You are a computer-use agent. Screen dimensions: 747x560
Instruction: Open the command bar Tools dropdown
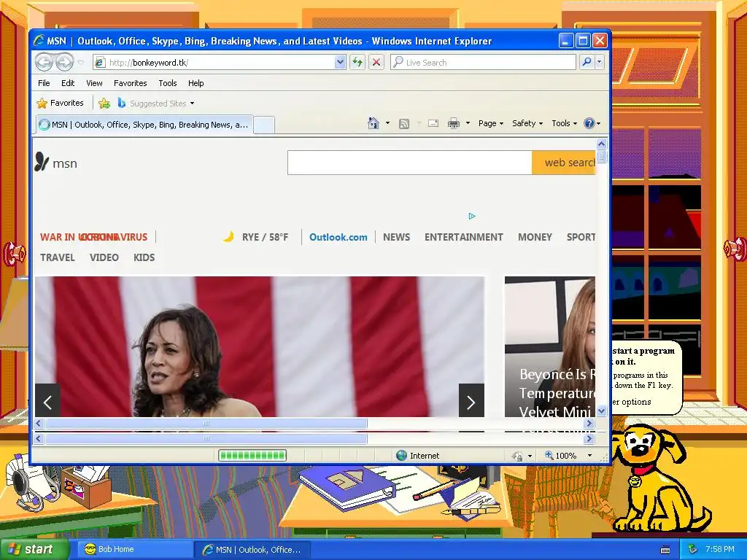[x=564, y=123]
